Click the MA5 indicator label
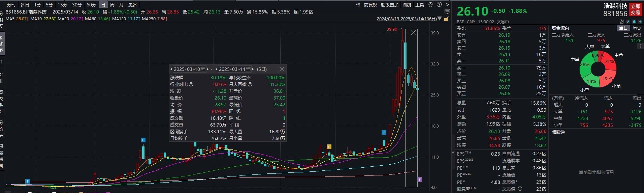 tap(10, 19)
